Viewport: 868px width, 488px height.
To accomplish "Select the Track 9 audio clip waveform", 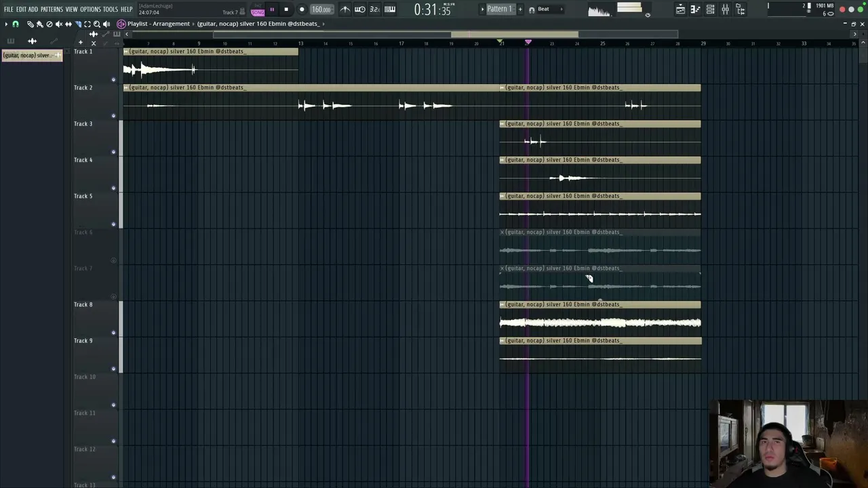I will click(x=600, y=359).
